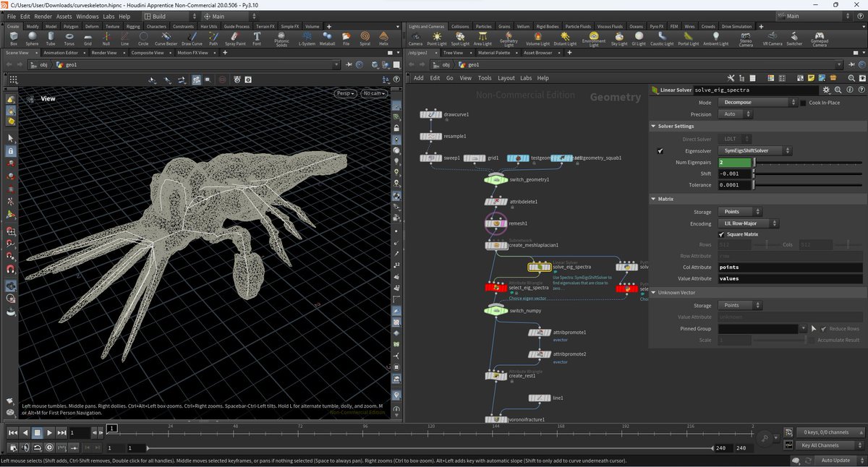Image resolution: width=868 pixels, height=467 pixels.
Task: Switch to the Animation Editor tab
Action: click(61, 53)
